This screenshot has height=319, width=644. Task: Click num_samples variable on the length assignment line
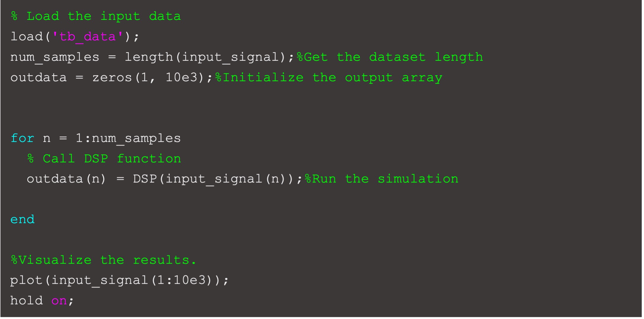tap(55, 57)
